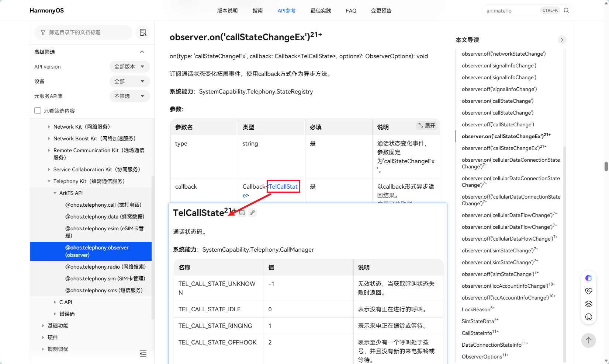
Task: Click the supported devices icon next to TelCallState
Action: coord(242,213)
